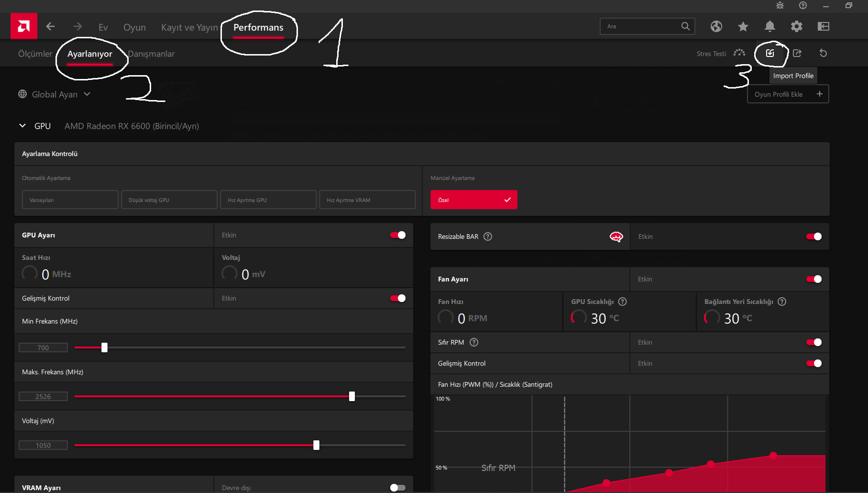This screenshot has width=868, height=493.
Task: Go back with the left arrow
Action: tap(50, 27)
